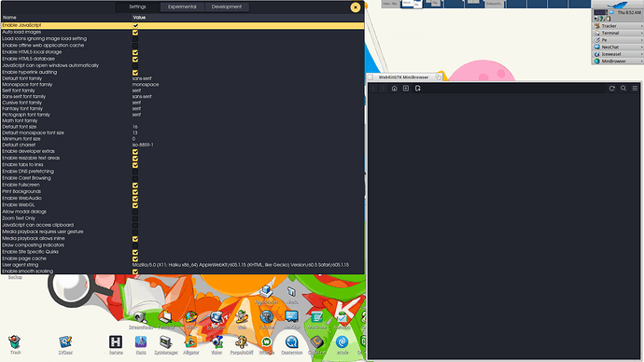Open the Trash desktop icon
The width and height of the screenshot is (644, 362).
(x=15, y=345)
